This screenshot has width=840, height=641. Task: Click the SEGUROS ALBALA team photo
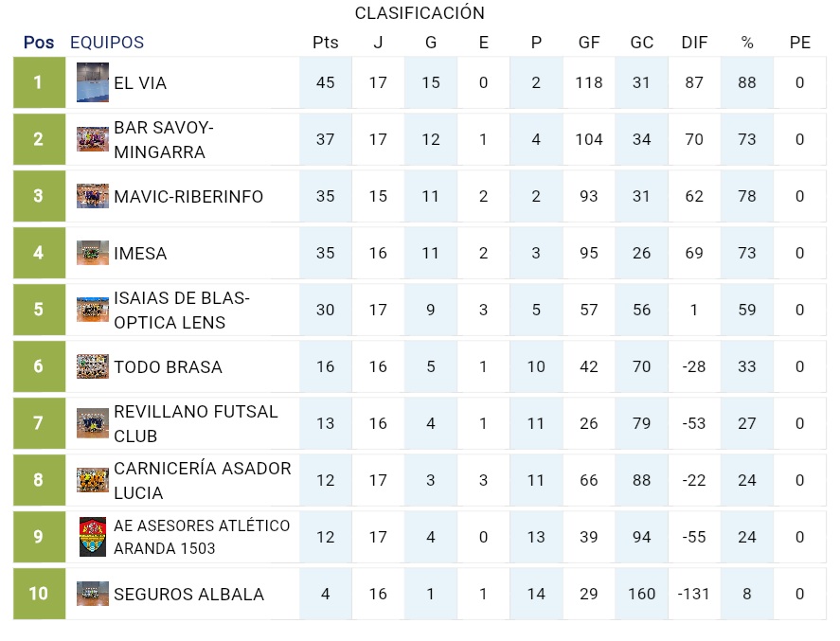[x=93, y=594]
